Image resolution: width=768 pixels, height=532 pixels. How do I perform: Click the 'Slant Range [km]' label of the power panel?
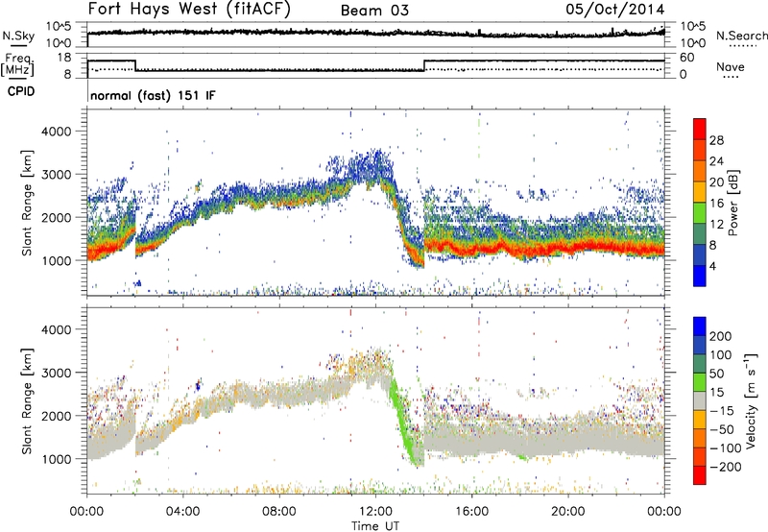27,203
